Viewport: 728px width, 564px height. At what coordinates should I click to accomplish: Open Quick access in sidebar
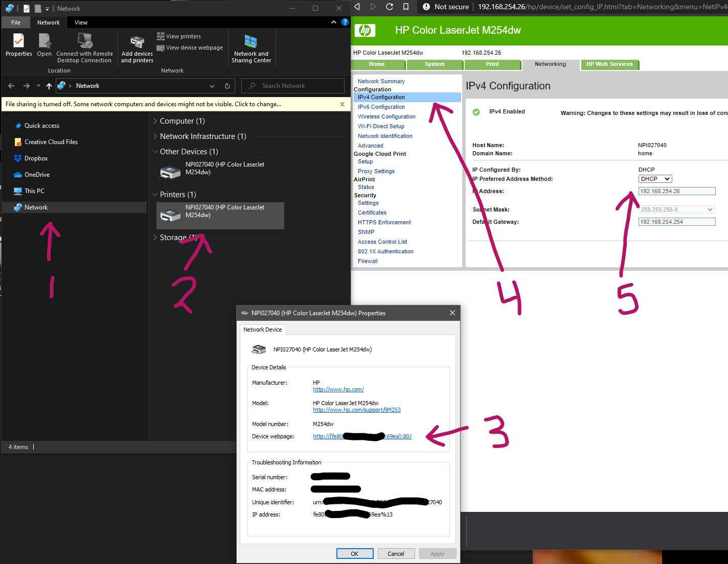pos(42,126)
